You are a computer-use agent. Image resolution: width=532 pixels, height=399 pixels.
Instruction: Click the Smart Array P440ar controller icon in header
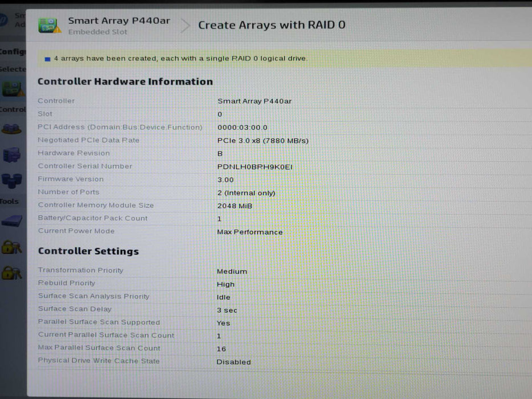pyautogui.click(x=49, y=25)
